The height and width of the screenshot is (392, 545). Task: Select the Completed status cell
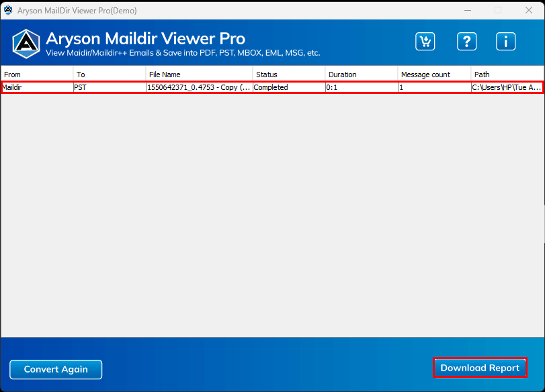[289, 87]
